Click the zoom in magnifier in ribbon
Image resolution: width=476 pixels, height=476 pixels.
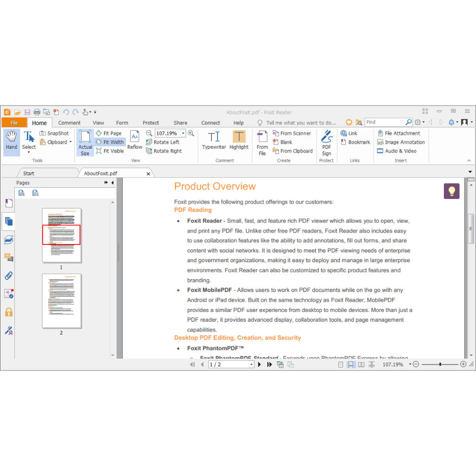tap(191, 133)
